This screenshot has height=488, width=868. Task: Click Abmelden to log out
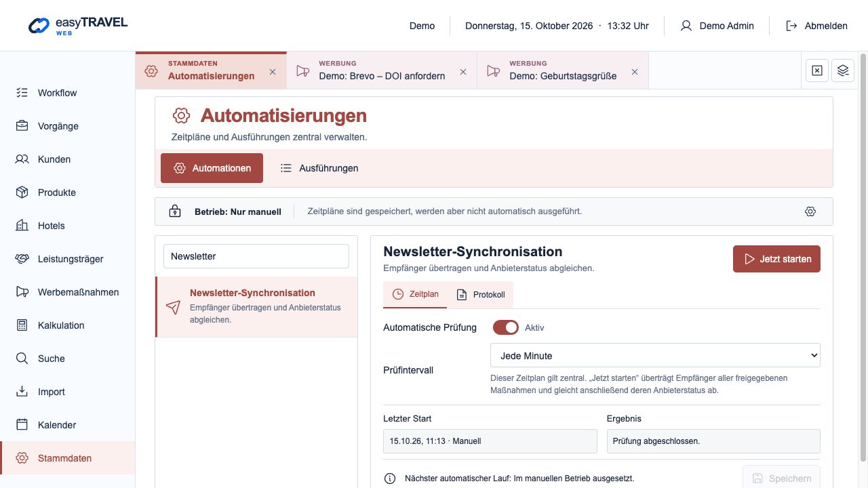point(816,26)
